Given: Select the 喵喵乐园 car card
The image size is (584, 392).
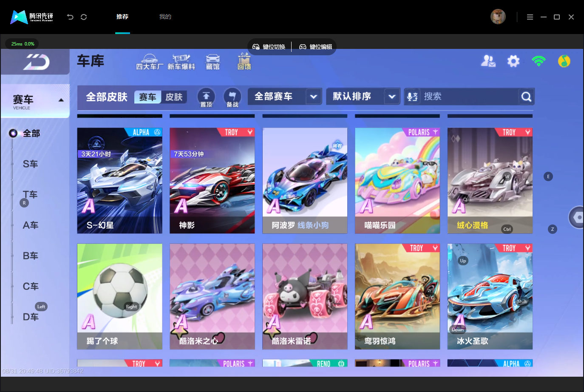Looking at the screenshot, I should pyautogui.click(x=397, y=181).
